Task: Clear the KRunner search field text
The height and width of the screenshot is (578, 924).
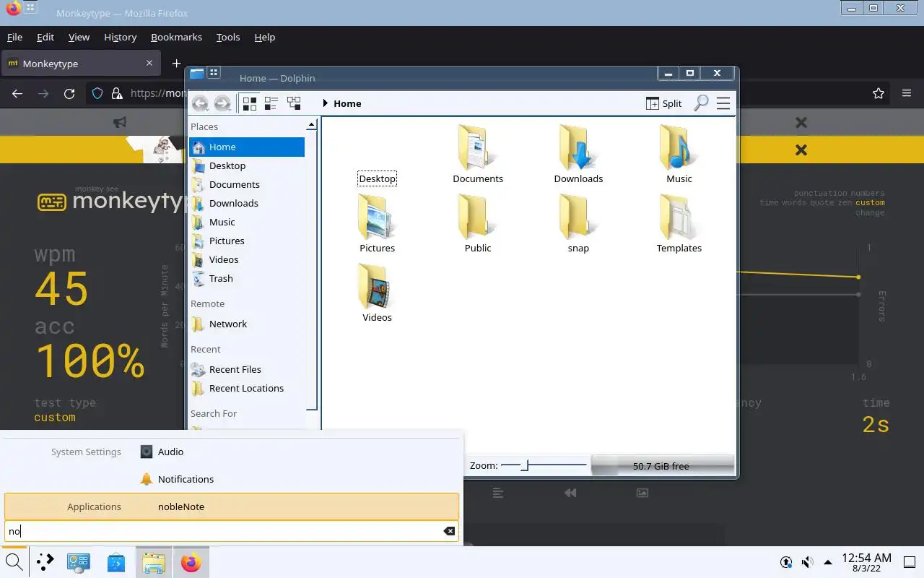Action: (449, 531)
